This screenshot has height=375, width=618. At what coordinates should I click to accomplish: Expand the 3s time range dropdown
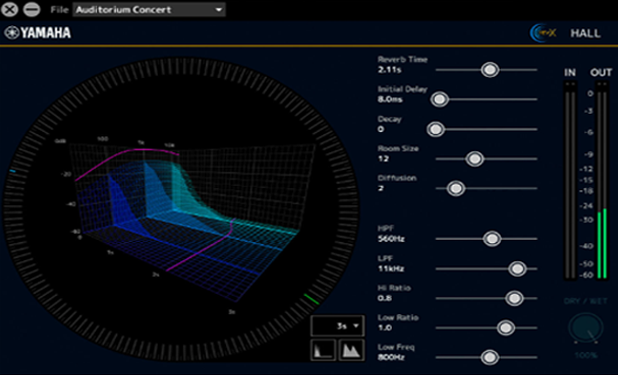point(337,326)
